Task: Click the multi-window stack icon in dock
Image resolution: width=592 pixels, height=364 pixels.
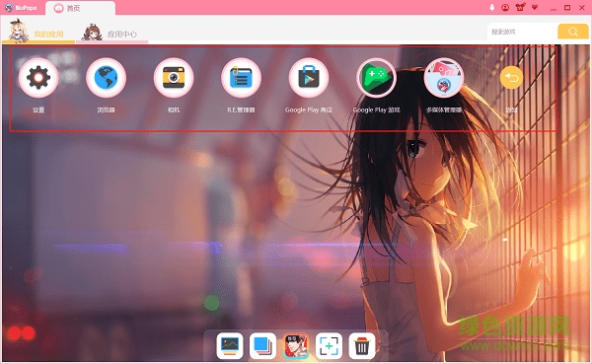Action: coord(262,345)
